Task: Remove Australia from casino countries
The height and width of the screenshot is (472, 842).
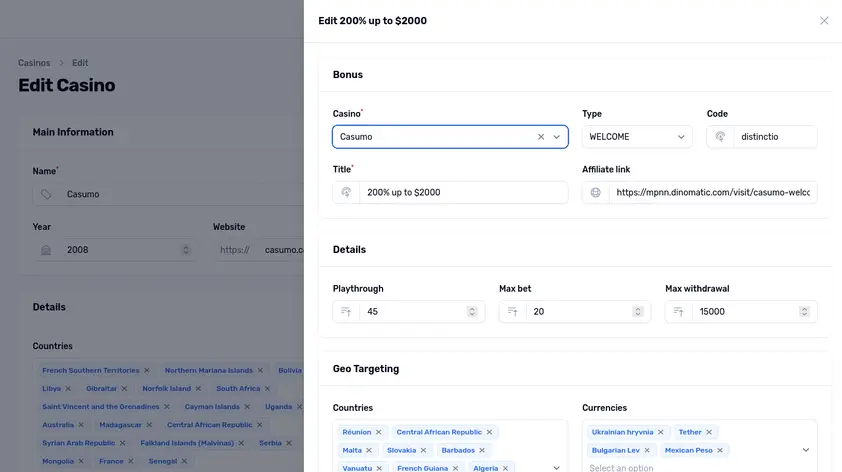Action: [81, 425]
